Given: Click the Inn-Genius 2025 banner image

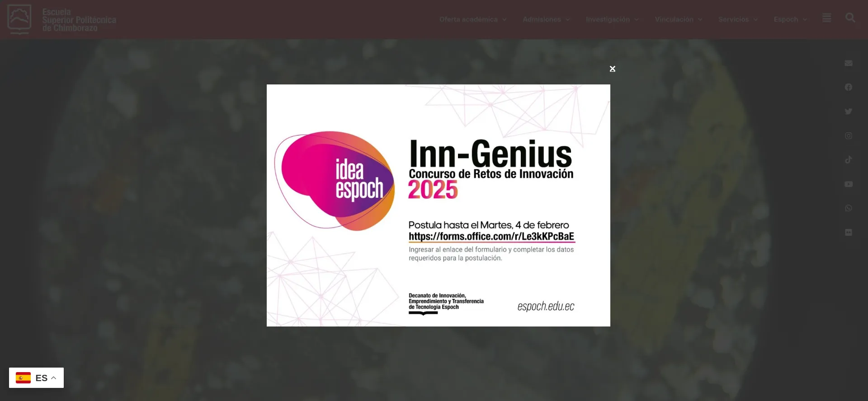Looking at the screenshot, I should (438, 205).
